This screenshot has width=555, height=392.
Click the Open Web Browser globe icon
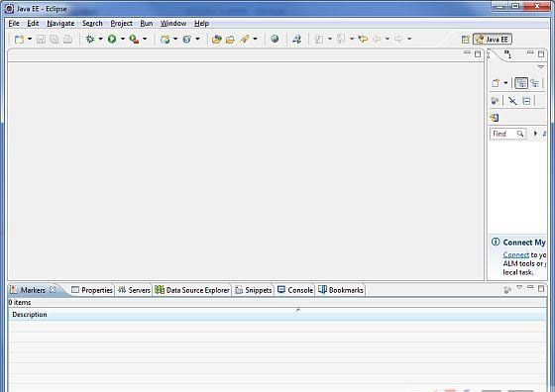[x=275, y=39]
